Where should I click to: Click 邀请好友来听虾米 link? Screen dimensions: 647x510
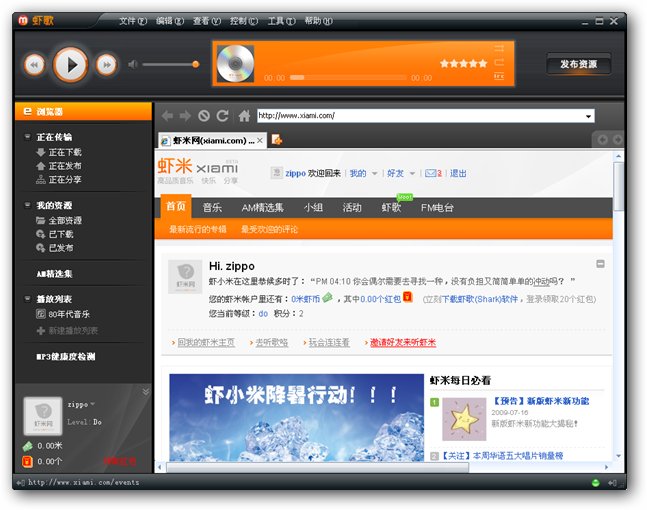click(403, 342)
